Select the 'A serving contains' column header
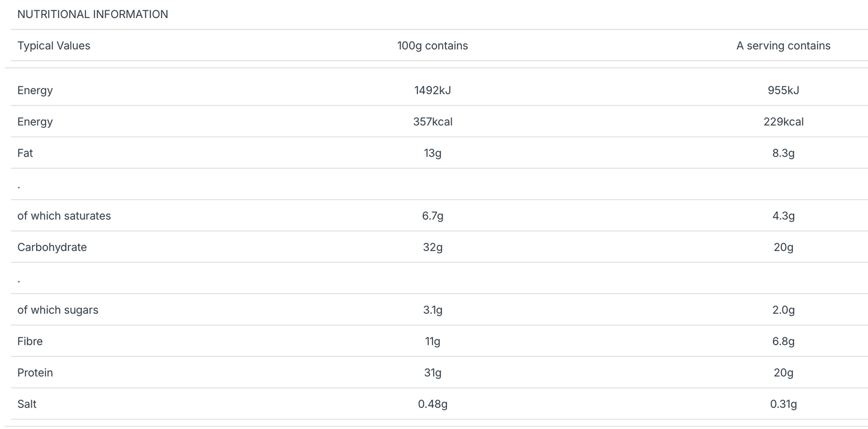The image size is (868, 429). click(783, 46)
